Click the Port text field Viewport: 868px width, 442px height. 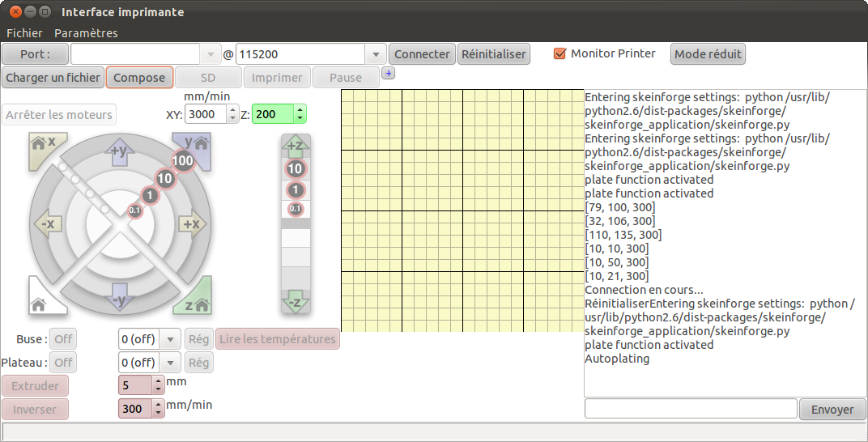[x=136, y=54]
